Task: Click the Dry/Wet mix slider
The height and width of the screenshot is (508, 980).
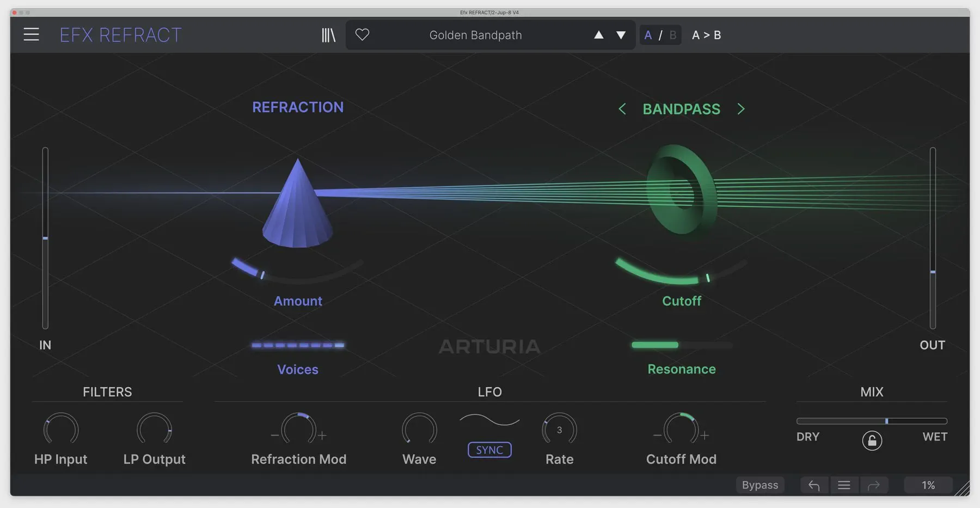Action: tap(871, 421)
